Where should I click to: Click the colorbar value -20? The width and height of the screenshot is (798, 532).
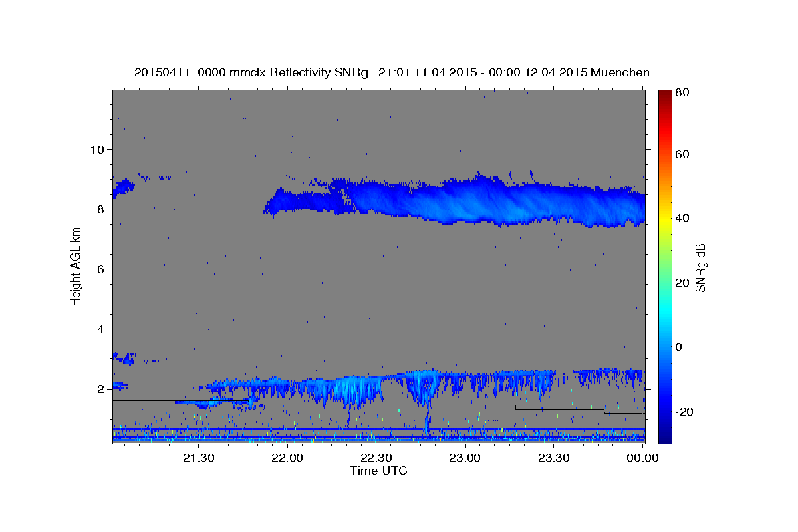point(684,412)
